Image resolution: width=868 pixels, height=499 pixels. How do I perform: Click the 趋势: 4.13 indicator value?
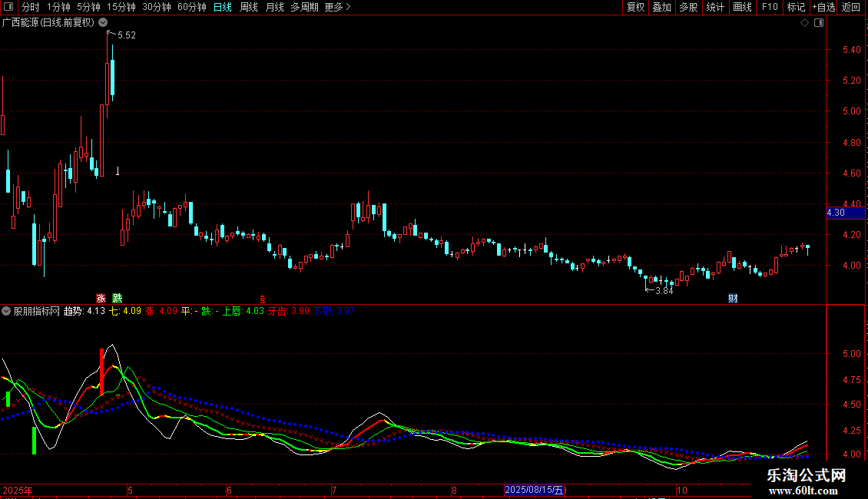coord(84,311)
